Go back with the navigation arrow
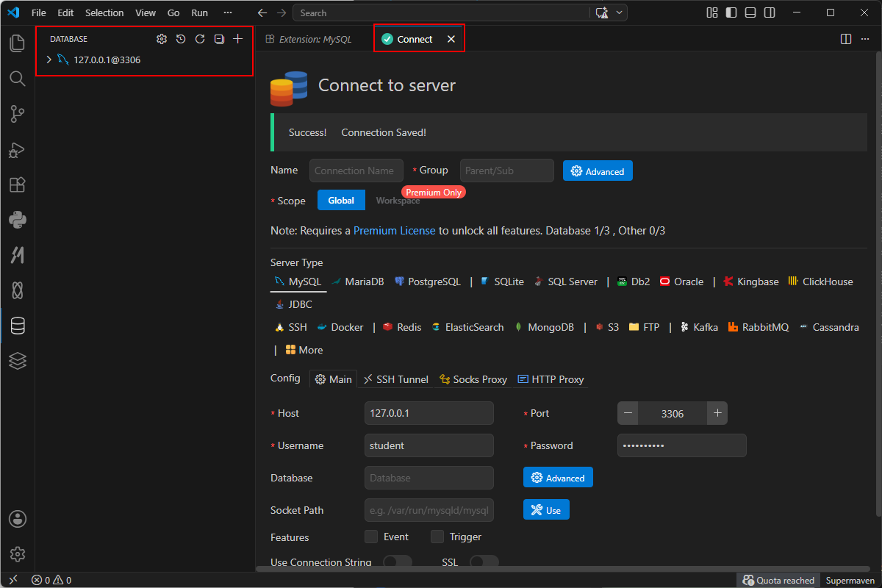Screen dimensions: 882x588 tap(262, 12)
